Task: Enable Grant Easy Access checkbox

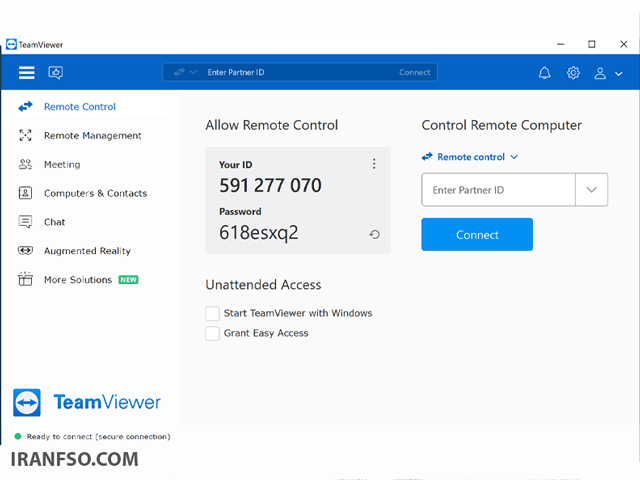Action: [x=212, y=333]
